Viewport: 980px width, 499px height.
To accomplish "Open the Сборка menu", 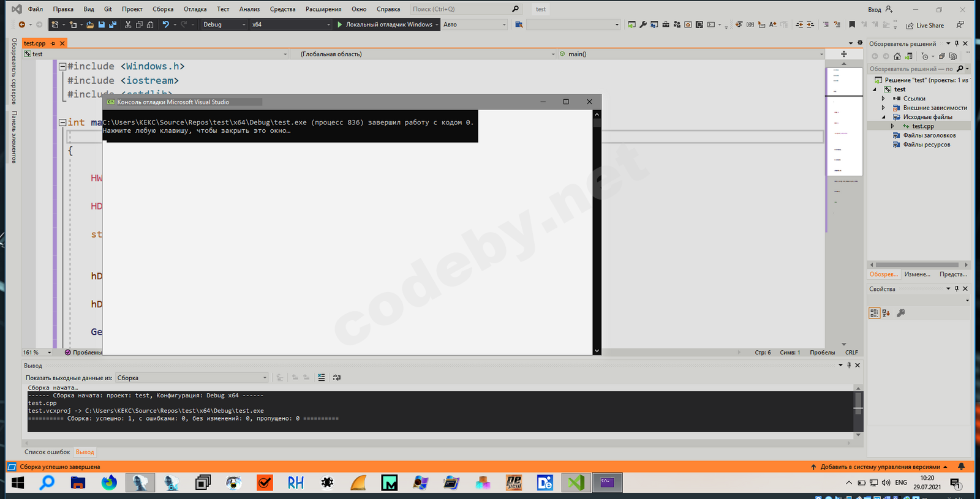I will 163,9.
